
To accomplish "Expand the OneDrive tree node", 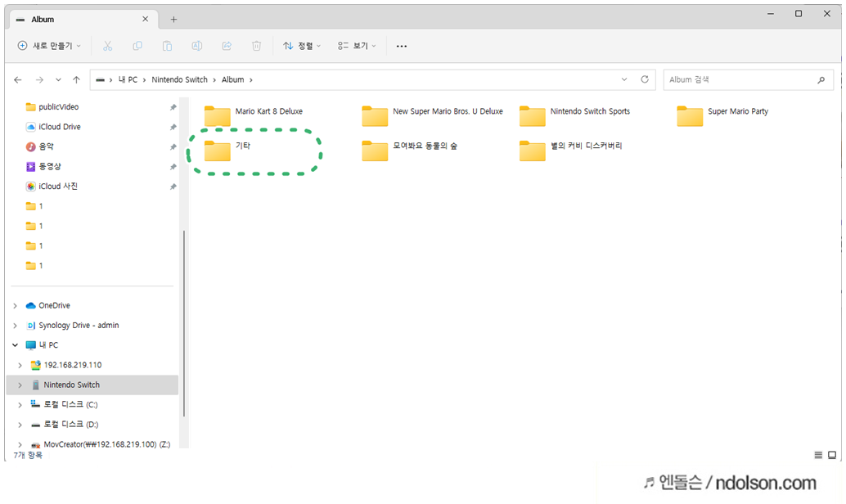I will 15,305.
